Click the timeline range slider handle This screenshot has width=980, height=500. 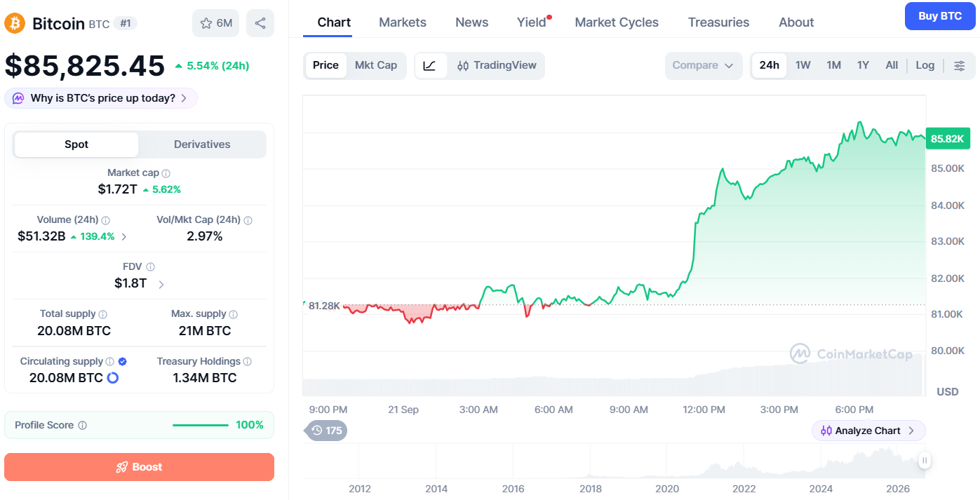pos(925,461)
